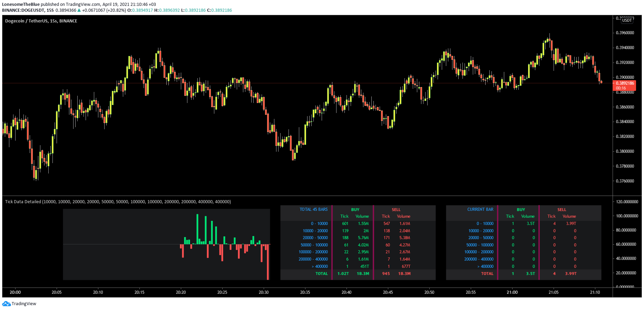
Task: Click the buy volume value 451T
Action: tap(365, 266)
